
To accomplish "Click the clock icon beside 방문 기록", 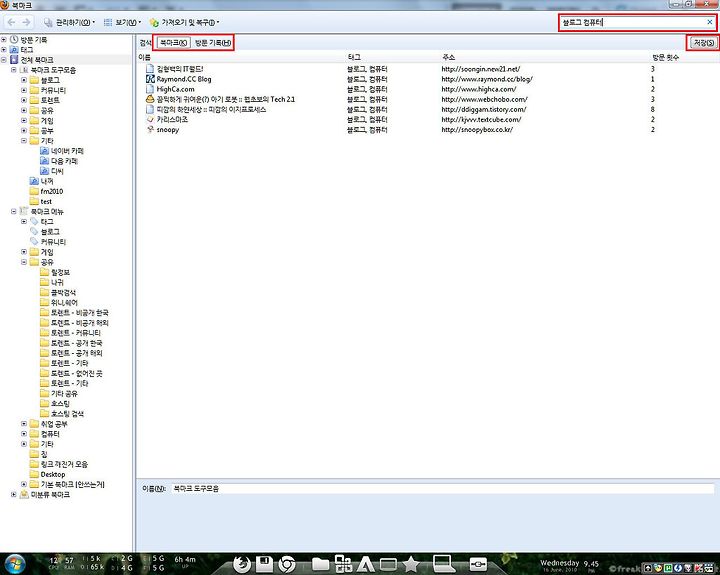I will coord(14,39).
